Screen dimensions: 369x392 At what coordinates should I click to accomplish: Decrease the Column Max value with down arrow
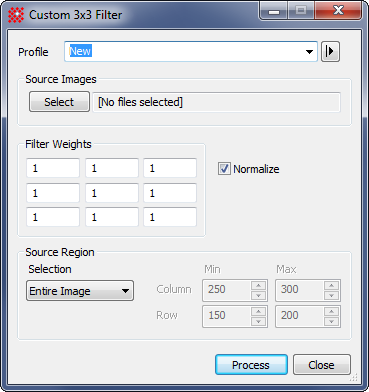(331, 295)
